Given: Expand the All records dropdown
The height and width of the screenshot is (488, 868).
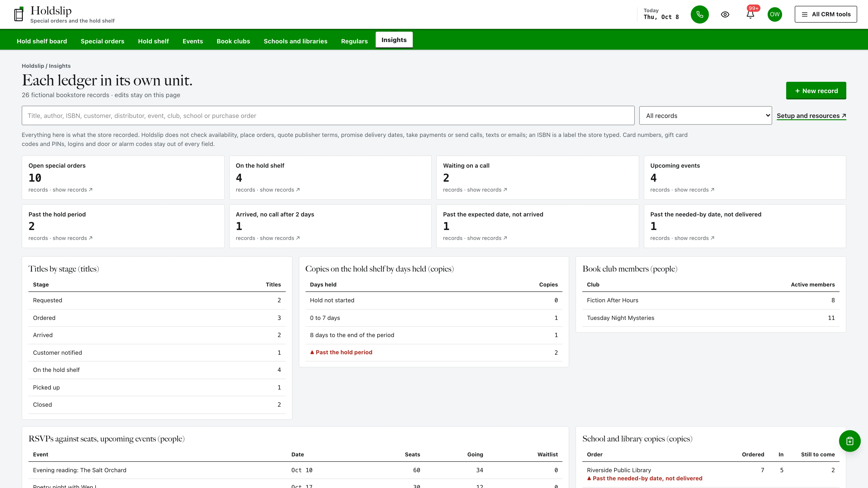Looking at the screenshot, I should (x=705, y=115).
